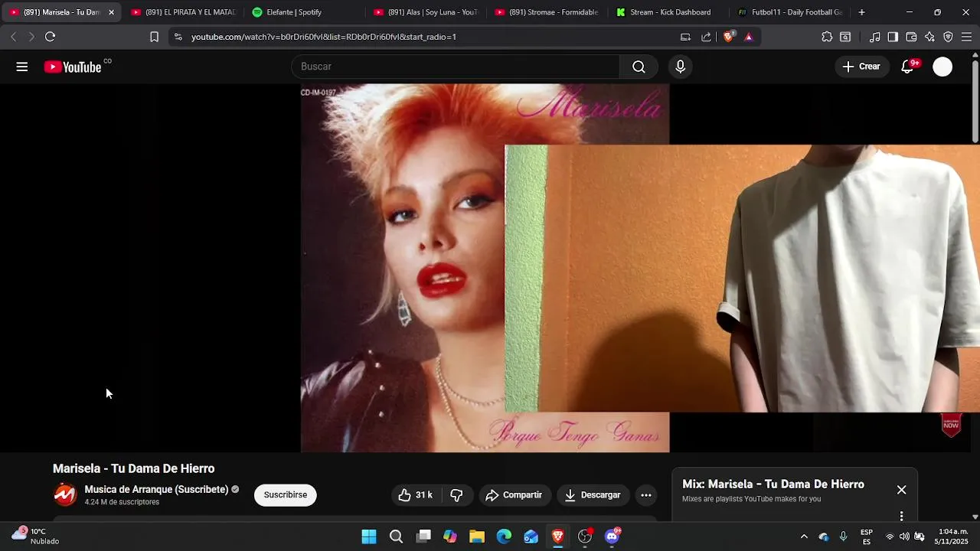The width and height of the screenshot is (980, 551).
Task: Open File Explorer from the taskbar
Action: [x=477, y=536]
